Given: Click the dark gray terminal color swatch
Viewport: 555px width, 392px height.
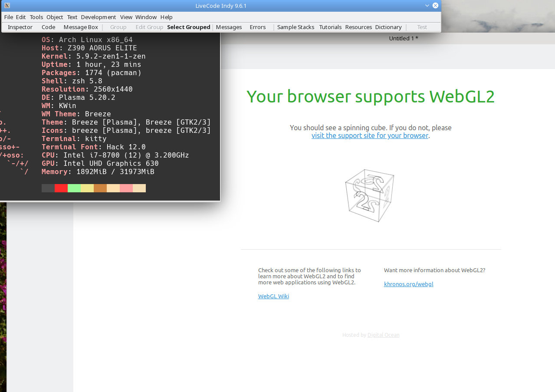Looking at the screenshot, I should (48, 188).
